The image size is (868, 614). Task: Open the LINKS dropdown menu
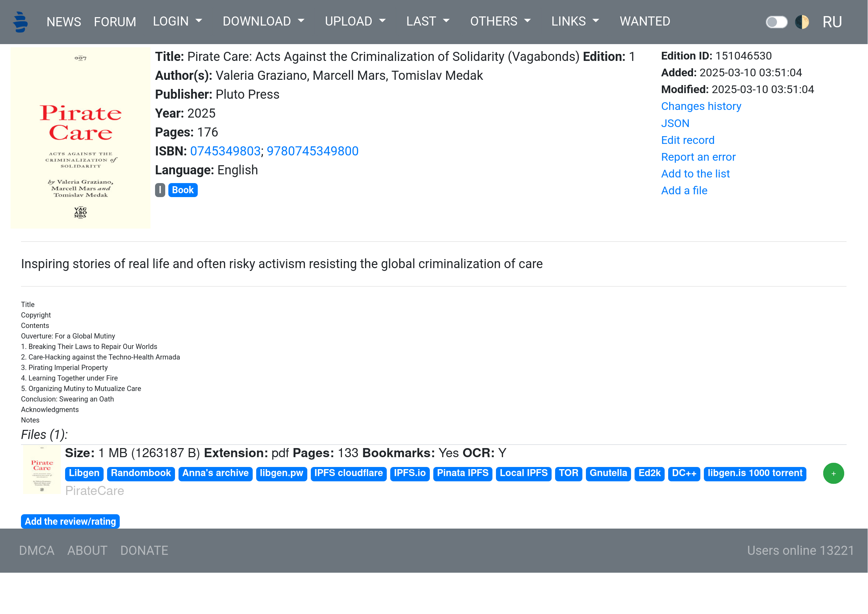pos(575,22)
